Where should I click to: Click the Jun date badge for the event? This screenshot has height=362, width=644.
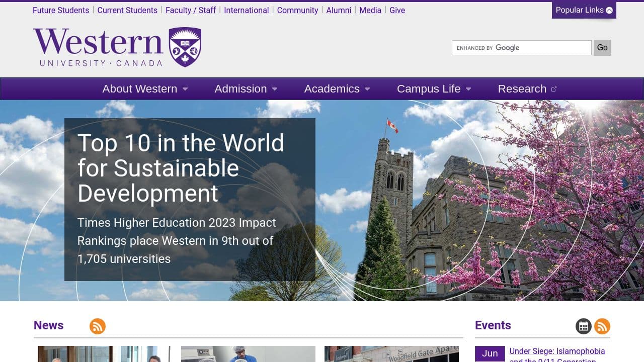pos(490,353)
